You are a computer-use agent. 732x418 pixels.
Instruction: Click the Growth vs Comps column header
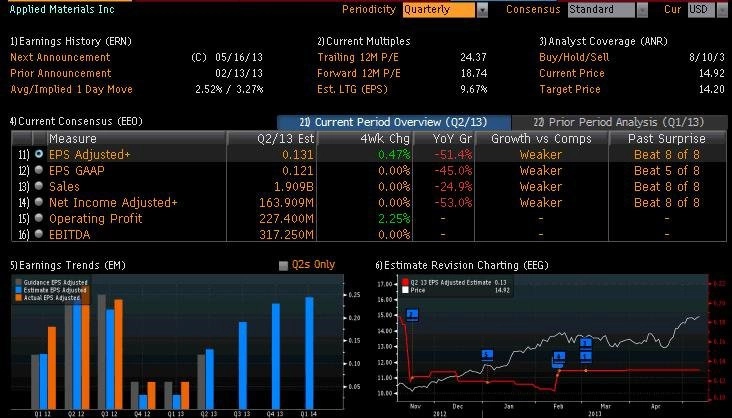[x=541, y=139]
